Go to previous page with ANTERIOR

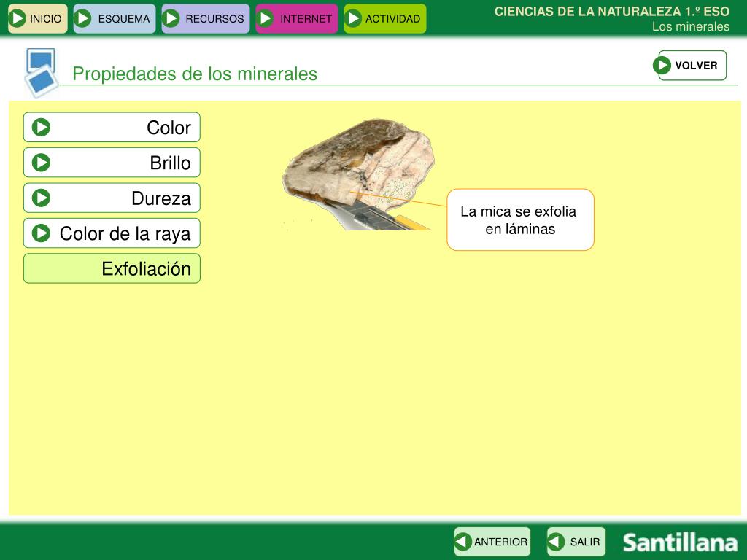492,542
